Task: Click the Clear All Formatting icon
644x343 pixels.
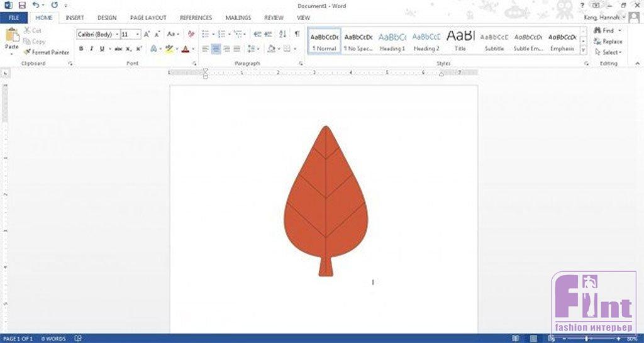Action: 191,34
